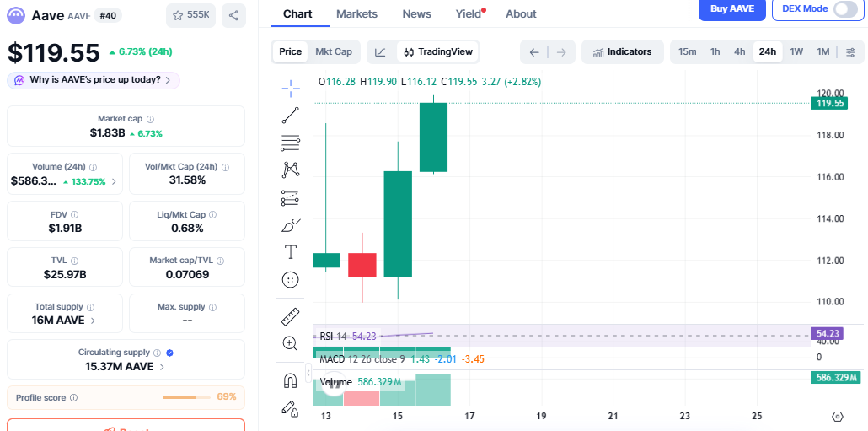Select the trend line drawing tool
Viewport: 868px width, 431px height.
coord(291,116)
